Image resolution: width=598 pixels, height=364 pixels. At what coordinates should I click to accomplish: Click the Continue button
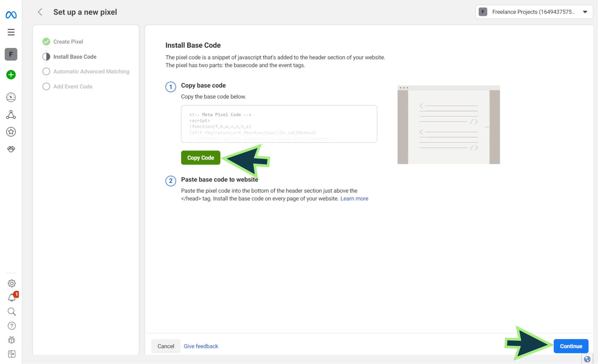click(x=571, y=346)
